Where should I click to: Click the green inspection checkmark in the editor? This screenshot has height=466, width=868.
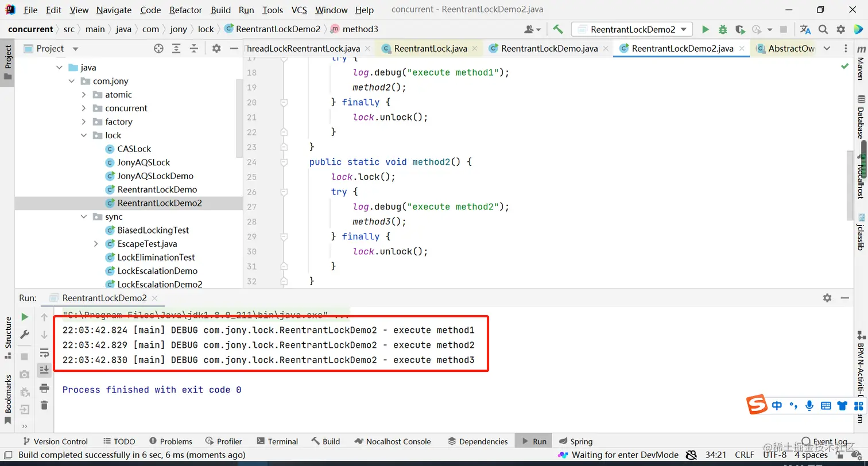tap(844, 67)
